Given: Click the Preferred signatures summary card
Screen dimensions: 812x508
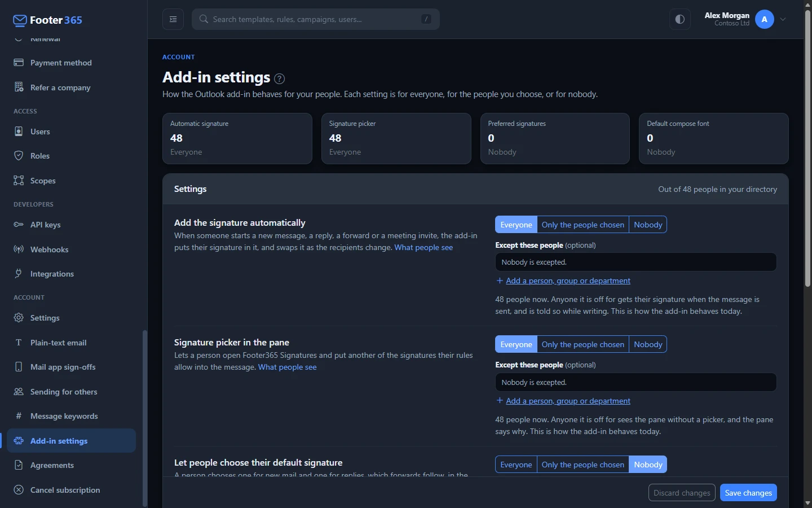Looking at the screenshot, I should click(555, 139).
